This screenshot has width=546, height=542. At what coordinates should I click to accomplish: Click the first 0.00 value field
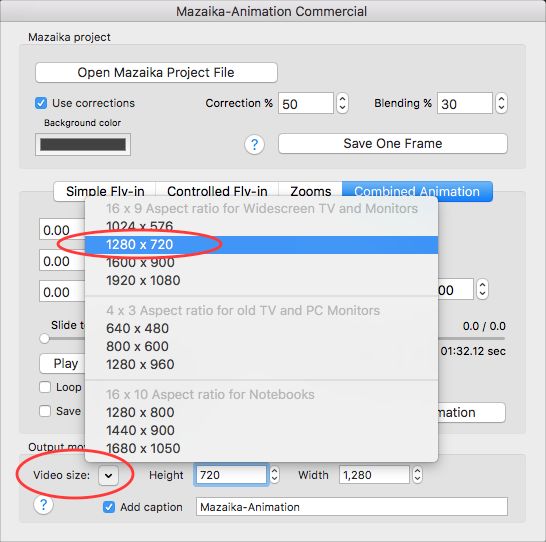coord(62,230)
